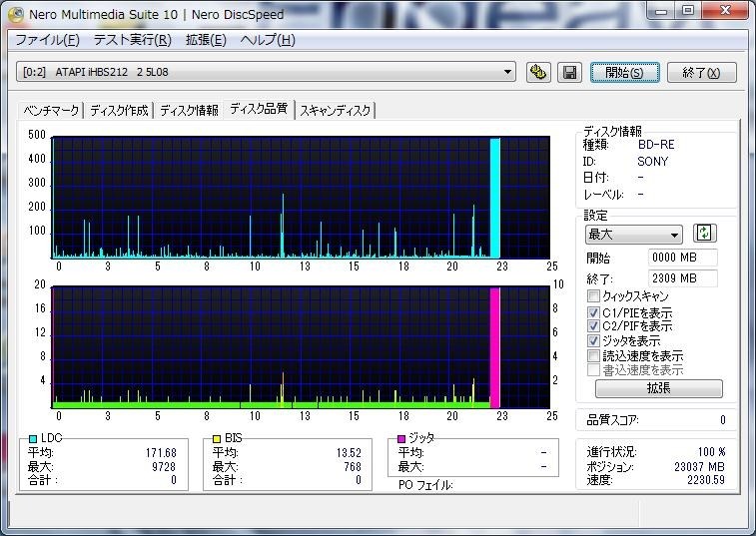The width and height of the screenshot is (756, 536).
Task: Click the disc type BD-RE text
Action: [x=656, y=145]
